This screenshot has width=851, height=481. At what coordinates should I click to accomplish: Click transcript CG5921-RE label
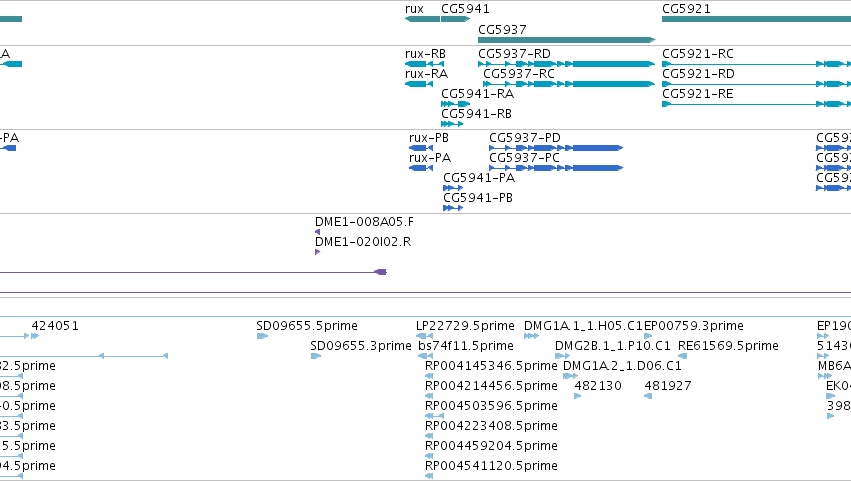[697, 94]
